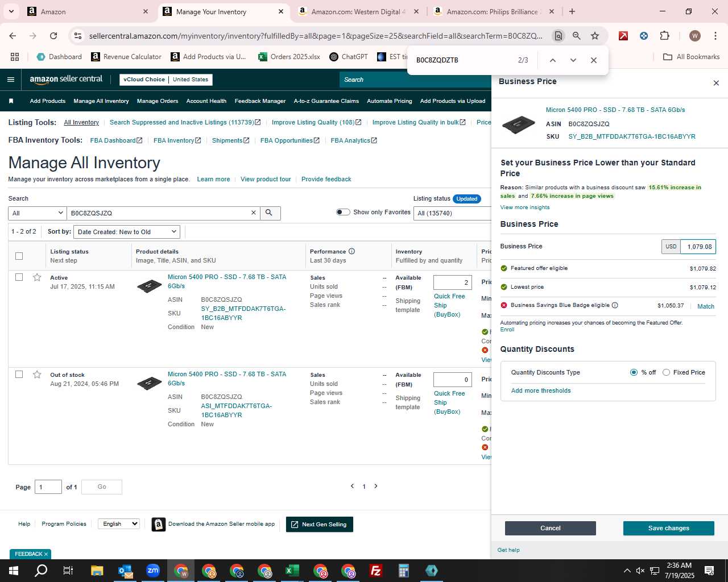This screenshot has height=582, width=728.
Task: Select Fixed Price quantity discount type
Action: (x=666, y=372)
